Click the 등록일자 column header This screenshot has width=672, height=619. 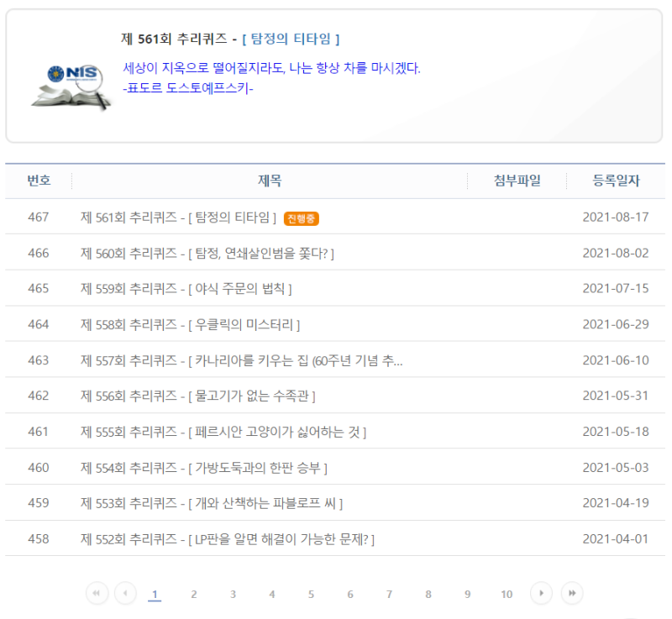(x=616, y=181)
